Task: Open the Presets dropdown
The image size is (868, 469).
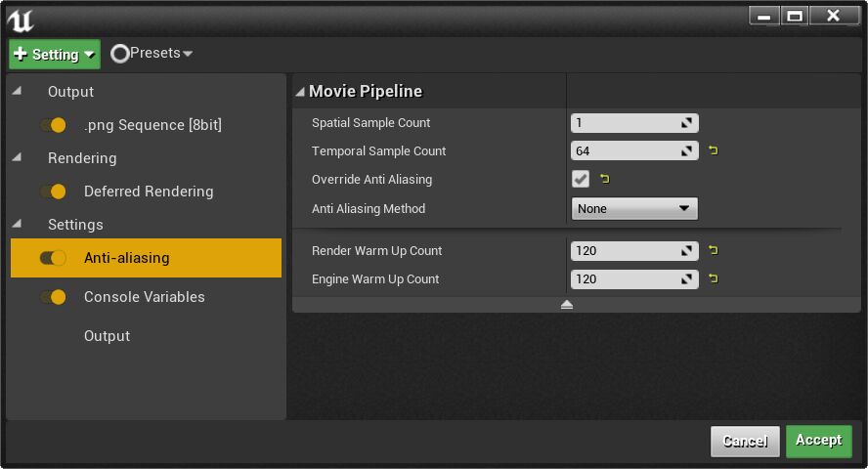Action: click(152, 53)
